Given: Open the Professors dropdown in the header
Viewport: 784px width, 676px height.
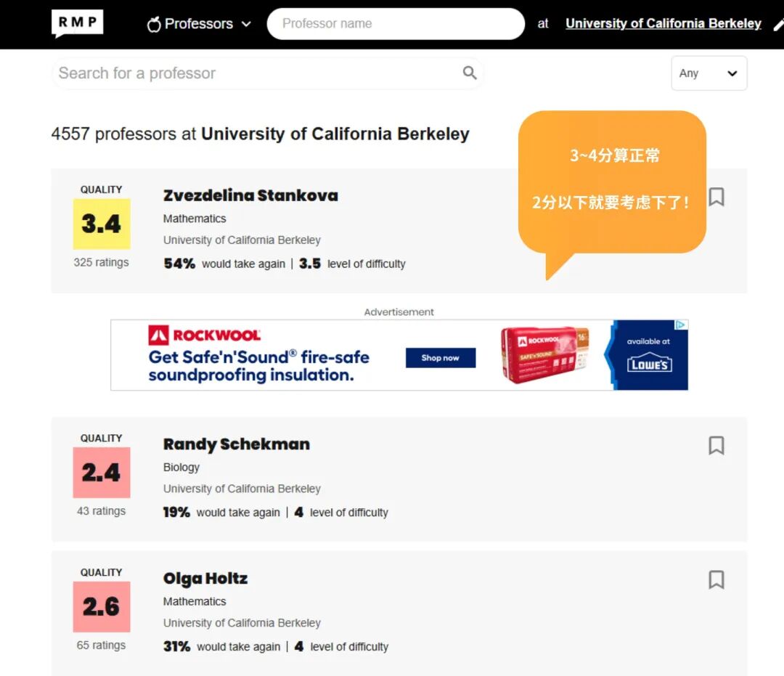Looking at the screenshot, I should [200, 24].
